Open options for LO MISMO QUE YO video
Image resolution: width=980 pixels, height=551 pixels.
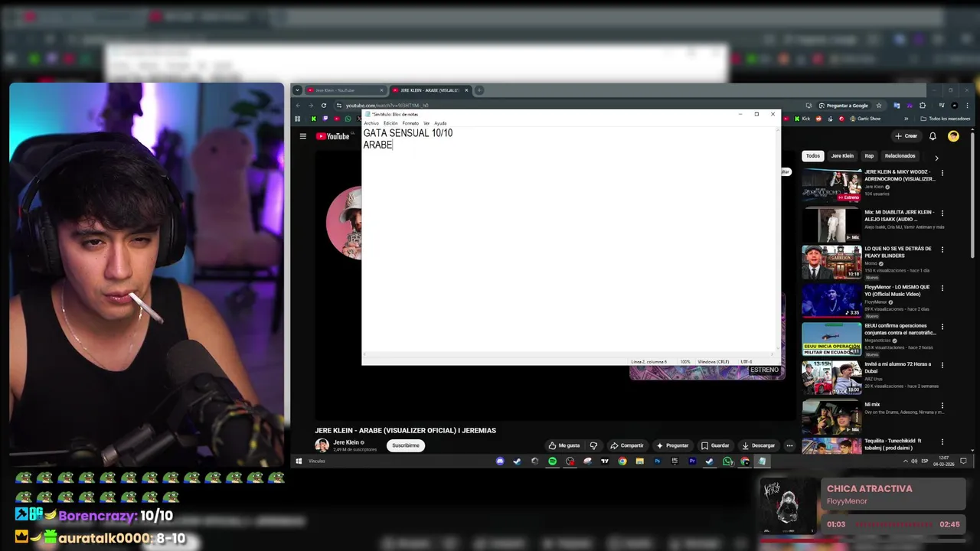[942, 288]
